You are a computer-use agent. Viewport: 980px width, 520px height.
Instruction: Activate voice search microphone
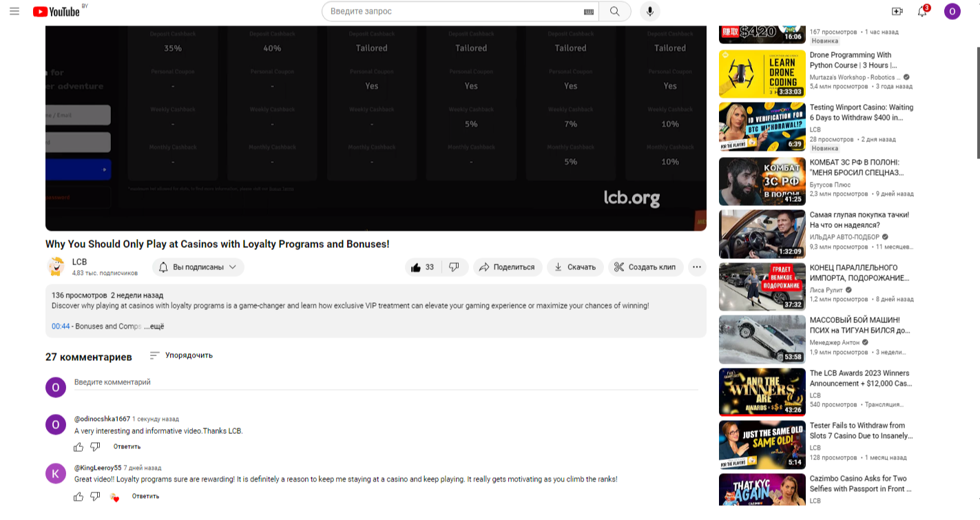649,12
